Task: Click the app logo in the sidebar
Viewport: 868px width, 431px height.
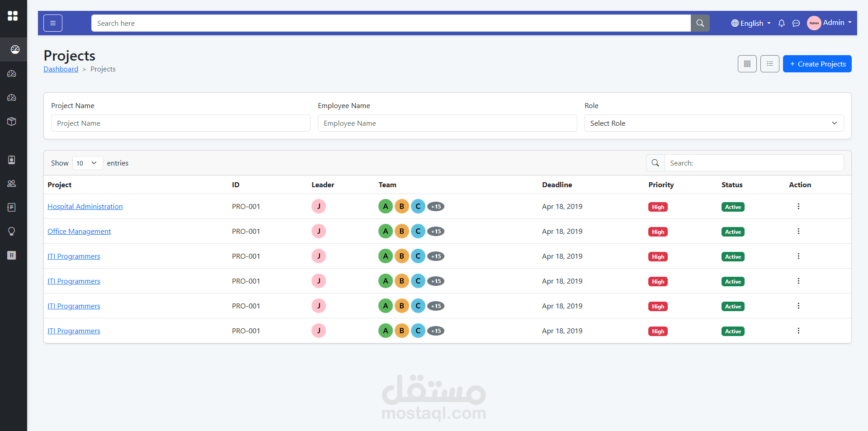Action: click(x=13, y=16)
